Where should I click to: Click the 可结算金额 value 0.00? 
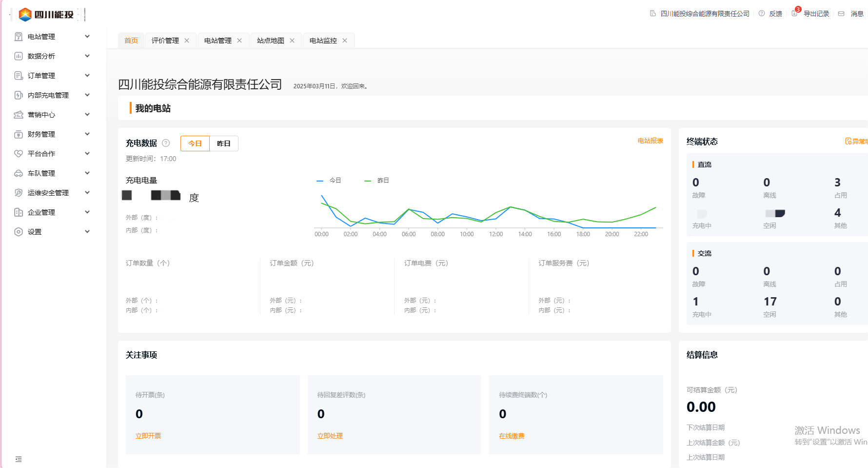tap(701, 407)
